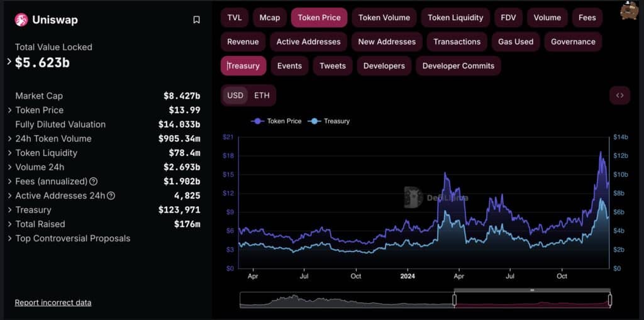Enable the Developers chart metric
This screenshot has height=320, width=644.
click(384, 66)
